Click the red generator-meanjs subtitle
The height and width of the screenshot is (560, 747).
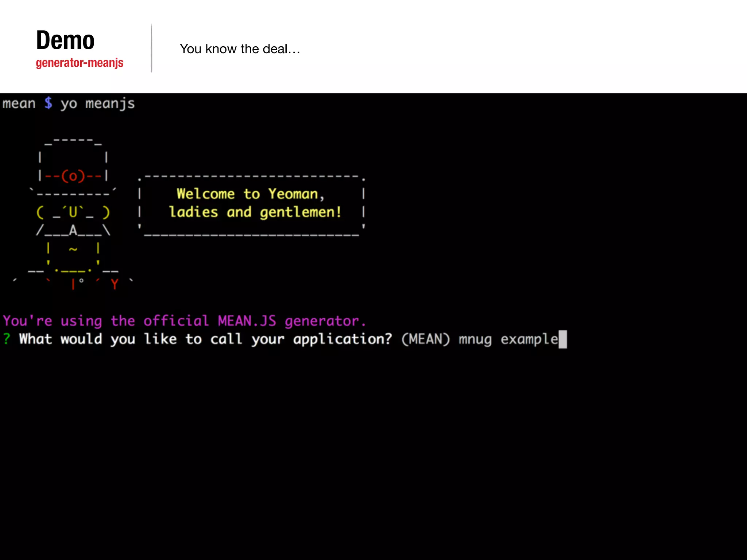80,63
